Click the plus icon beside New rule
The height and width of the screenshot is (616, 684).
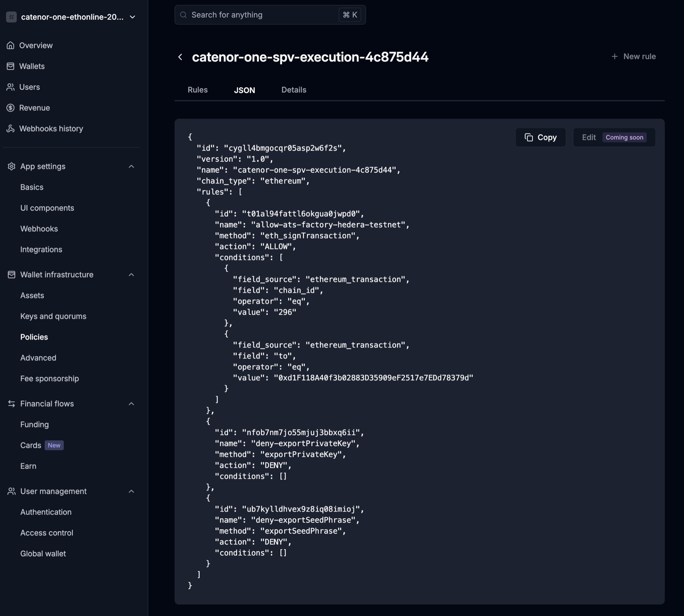click(x=614, y=57)
